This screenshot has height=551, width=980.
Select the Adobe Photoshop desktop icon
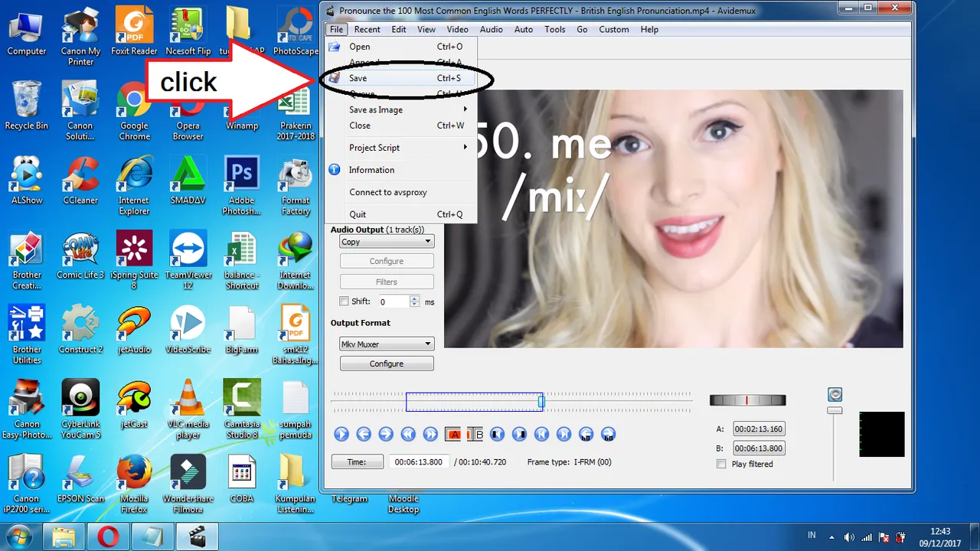242,187
